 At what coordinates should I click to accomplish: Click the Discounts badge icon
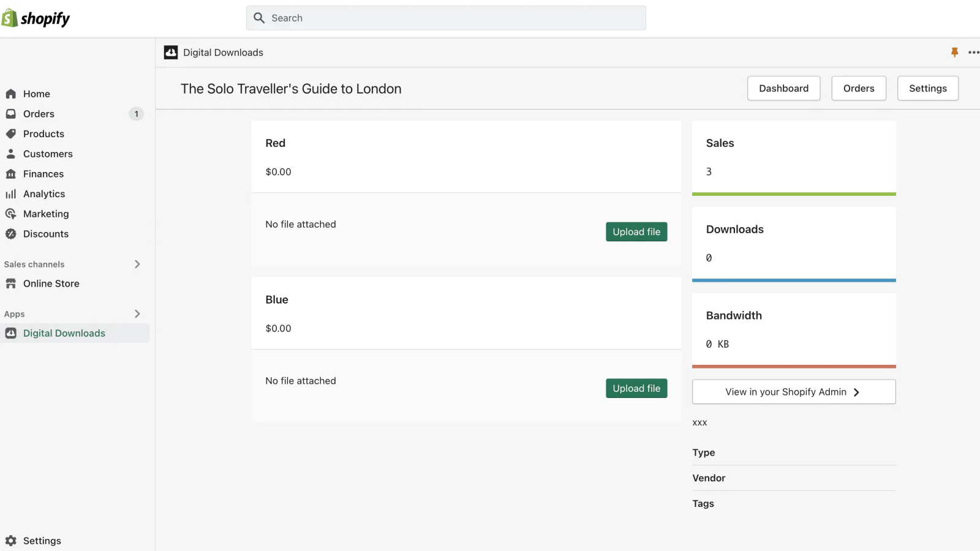(x=11, y=234)
